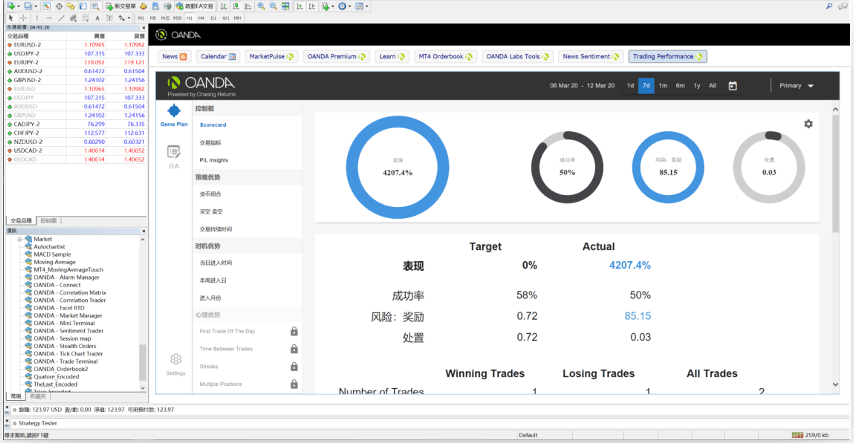
Task: Select the cursor arrow tool
Action: tap(10, 18)
